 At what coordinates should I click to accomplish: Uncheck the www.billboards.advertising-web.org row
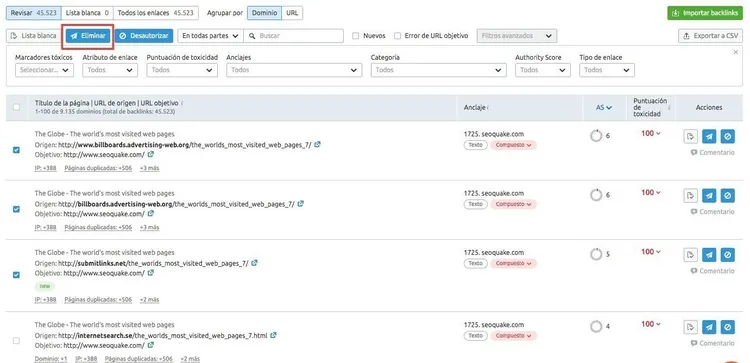pyautogui.click(x=16, y=150)
